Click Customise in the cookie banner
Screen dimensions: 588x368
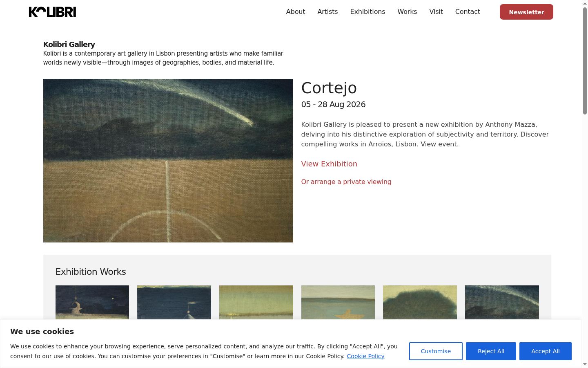pyautogui.click(x=436, y=351)
